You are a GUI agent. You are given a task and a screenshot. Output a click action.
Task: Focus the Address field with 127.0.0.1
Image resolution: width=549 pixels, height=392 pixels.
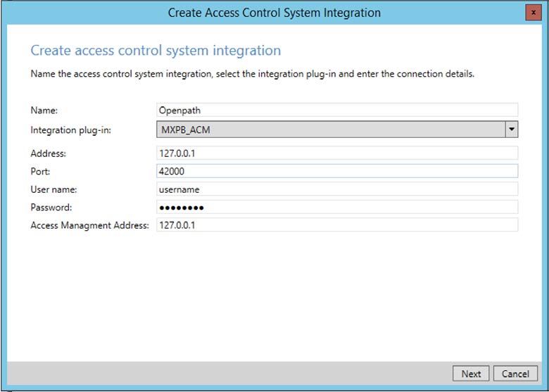pos(337,153)
